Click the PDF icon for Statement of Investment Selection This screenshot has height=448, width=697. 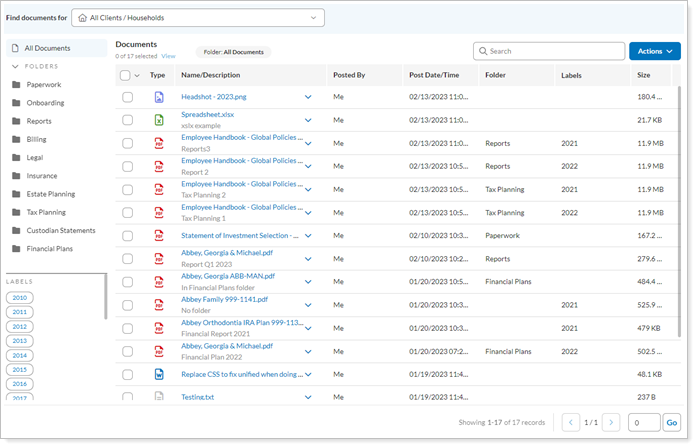tap(158, 235)
